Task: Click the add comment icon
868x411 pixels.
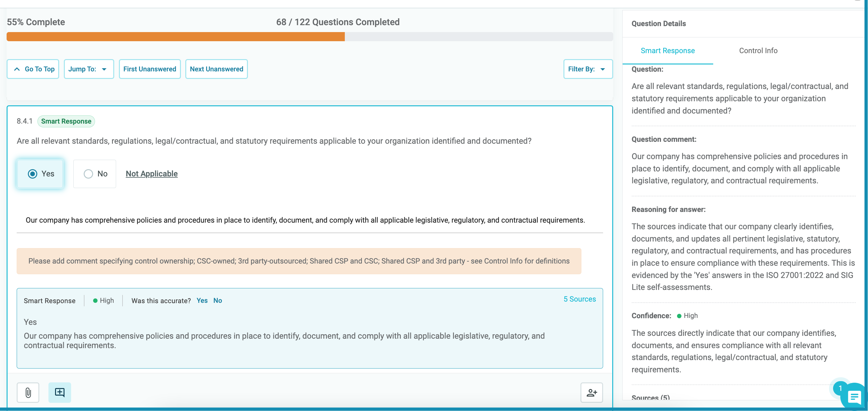Action: [x=60, y=392]
